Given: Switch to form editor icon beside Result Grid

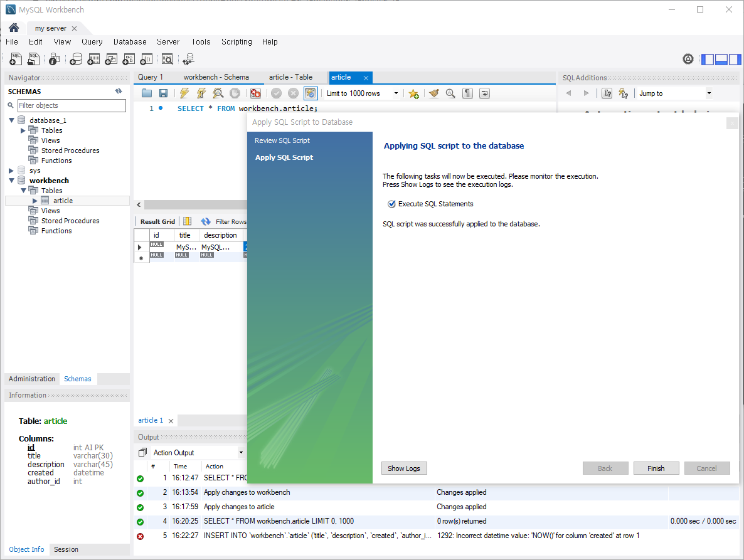Looking at the screenshot, I should tap(188, 221).
